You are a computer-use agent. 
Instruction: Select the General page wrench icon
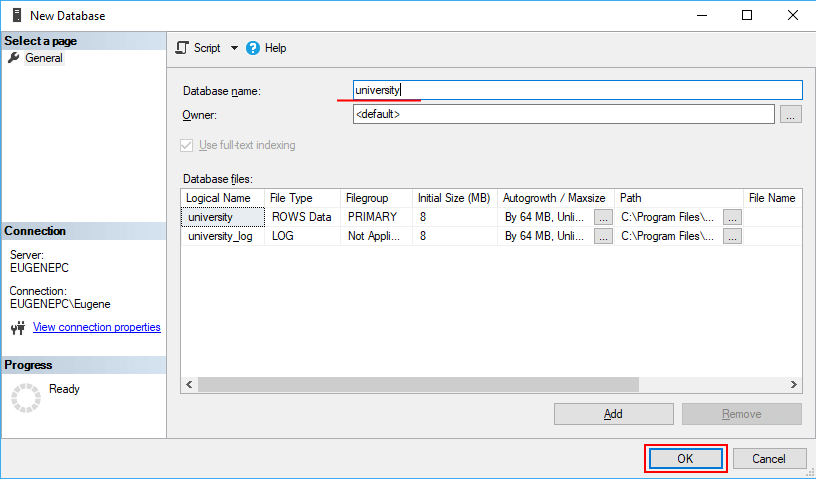click(14, 58)
